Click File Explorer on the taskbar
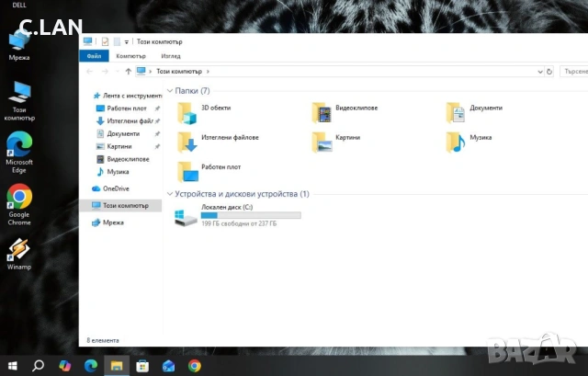 click(117, 366)
